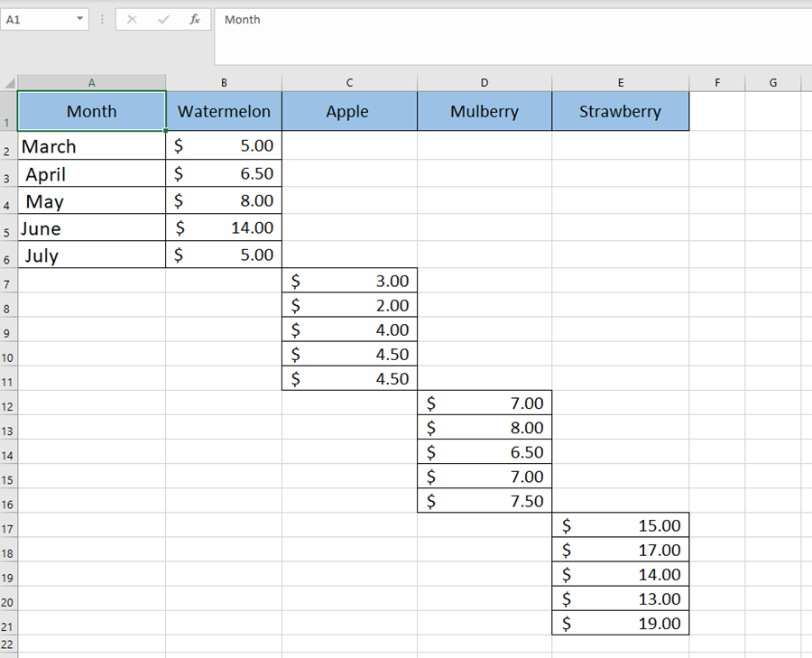The width and height of the screenshot is (812, 658).
Task: Click the Mulberry $6.50 cell
Action: (x=484, y=452)
